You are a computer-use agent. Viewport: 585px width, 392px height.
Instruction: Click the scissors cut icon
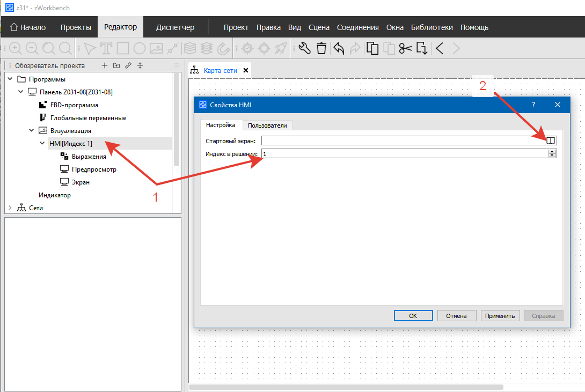click(x=405, y=49)
